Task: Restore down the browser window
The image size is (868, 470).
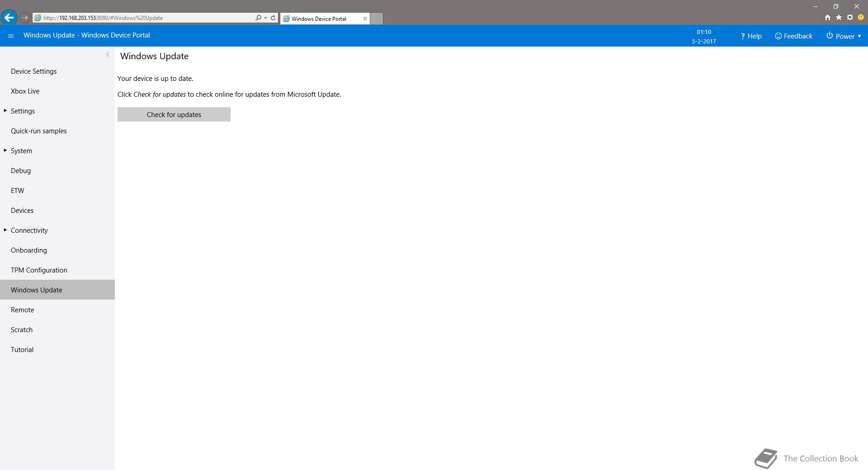Action: click(x=836, y=6)
